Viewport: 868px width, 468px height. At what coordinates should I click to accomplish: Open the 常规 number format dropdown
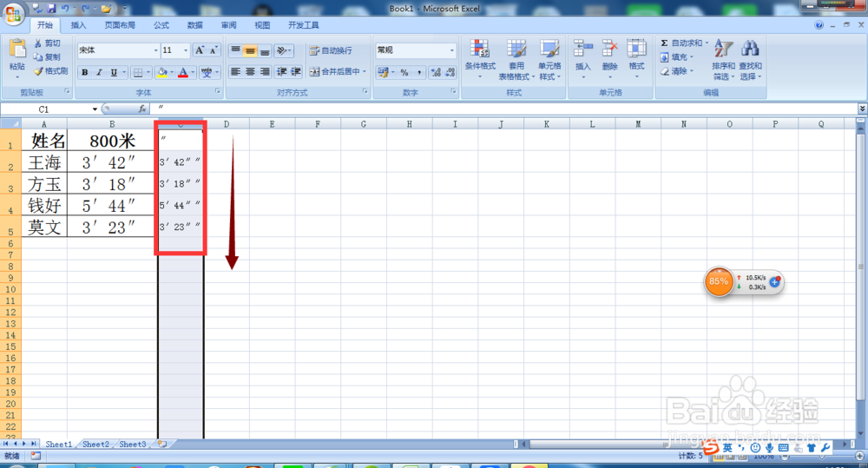click(451, 50)
